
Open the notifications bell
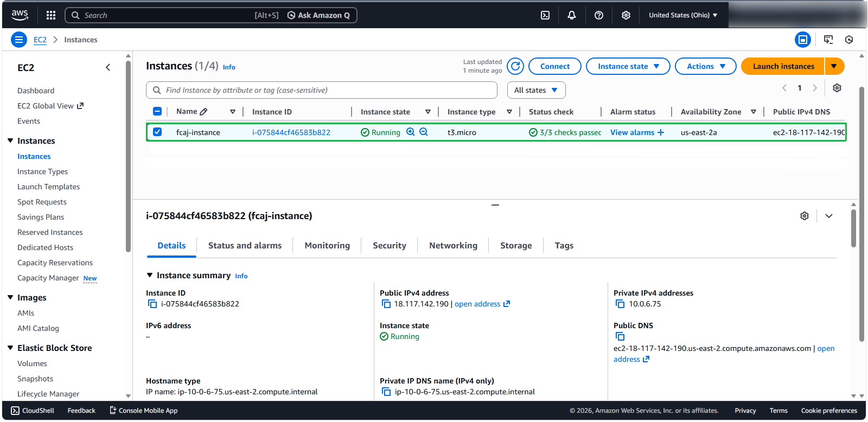572,15
